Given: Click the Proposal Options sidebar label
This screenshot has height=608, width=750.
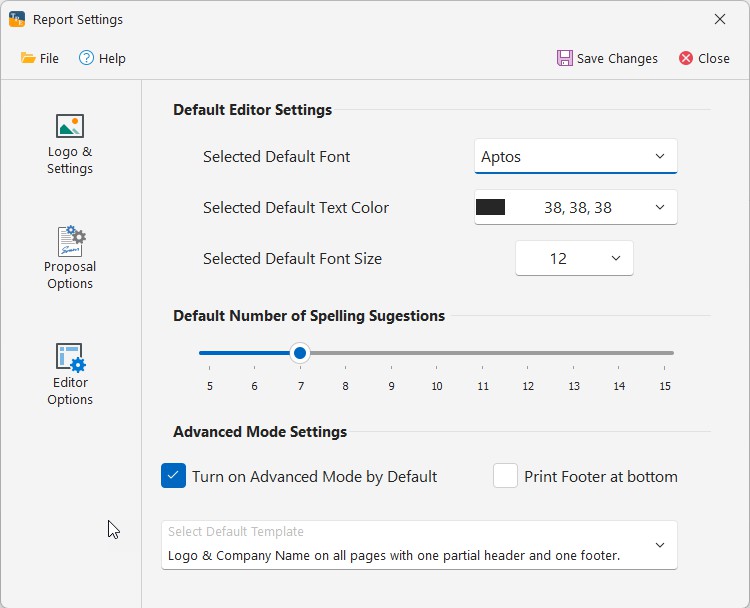Looking at the screenshot, I should click(70, 275).
